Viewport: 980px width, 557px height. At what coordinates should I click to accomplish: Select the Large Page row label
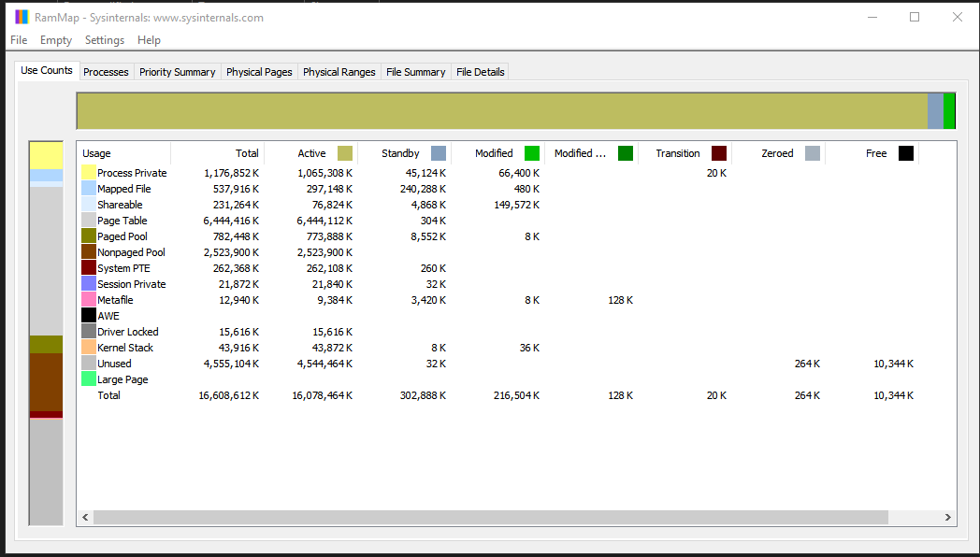[122, 379]
